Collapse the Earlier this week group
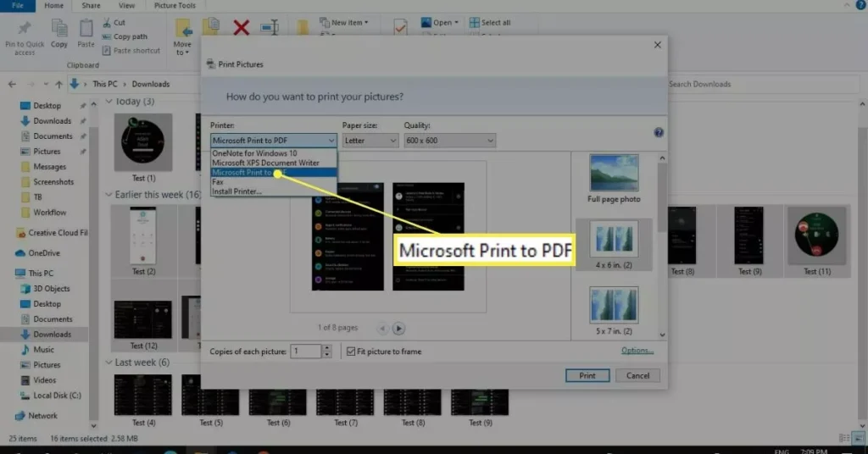 (109, 195)
